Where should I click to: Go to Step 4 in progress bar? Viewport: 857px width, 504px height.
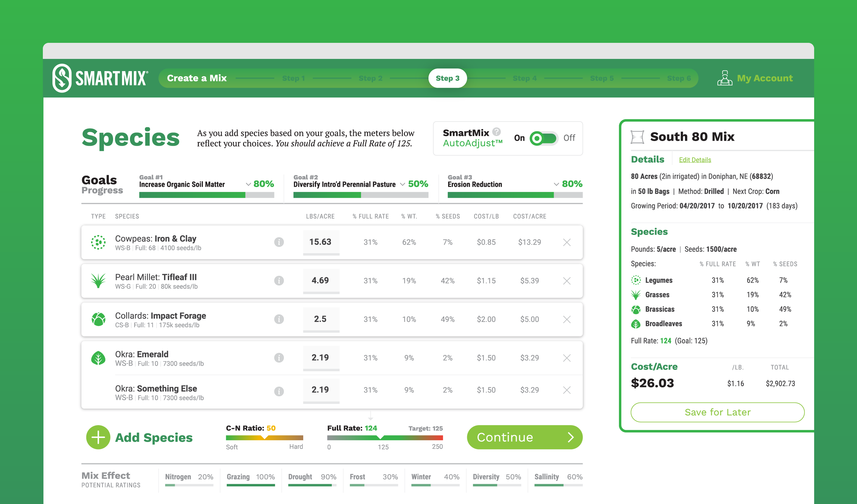pos(524,78)
